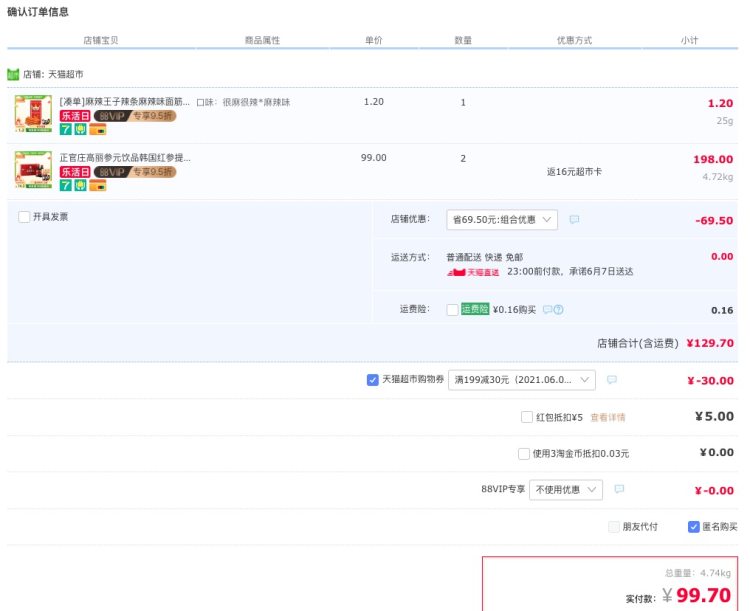The image size is (750, 611).
Task: Open 麻辣王子辣条麻辣味面筋 product title link
Action: [x=124, y=102]
